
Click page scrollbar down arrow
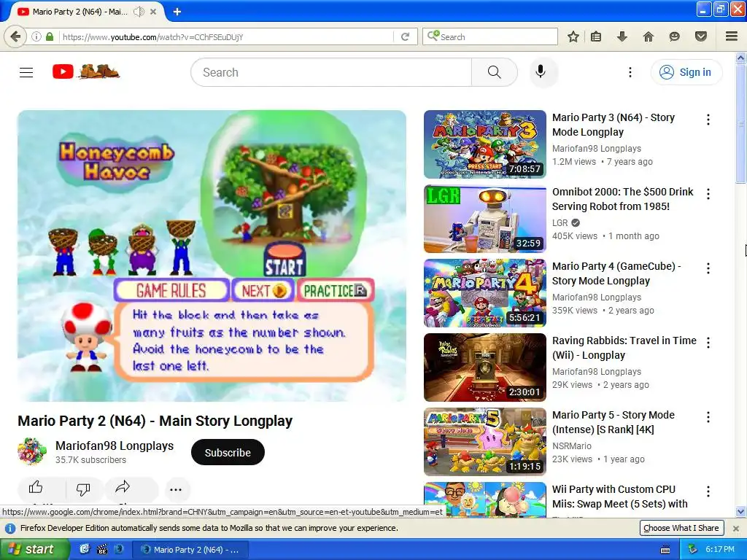click(x=740, y=512)
